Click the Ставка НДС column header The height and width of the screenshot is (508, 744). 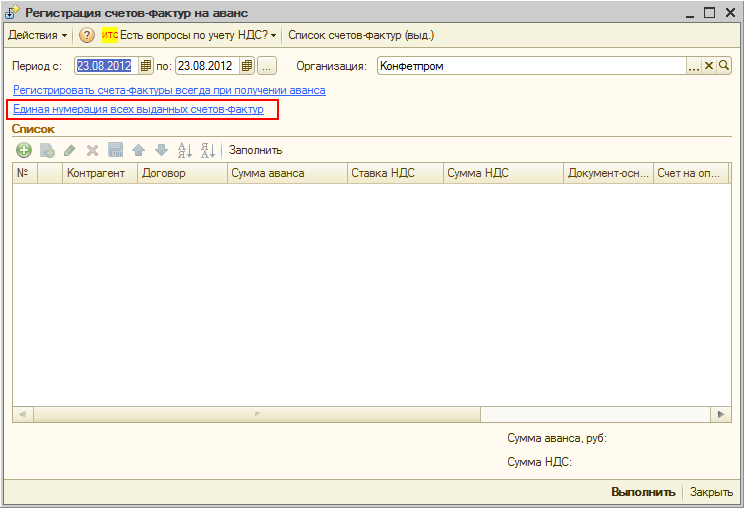coord(395,173)
